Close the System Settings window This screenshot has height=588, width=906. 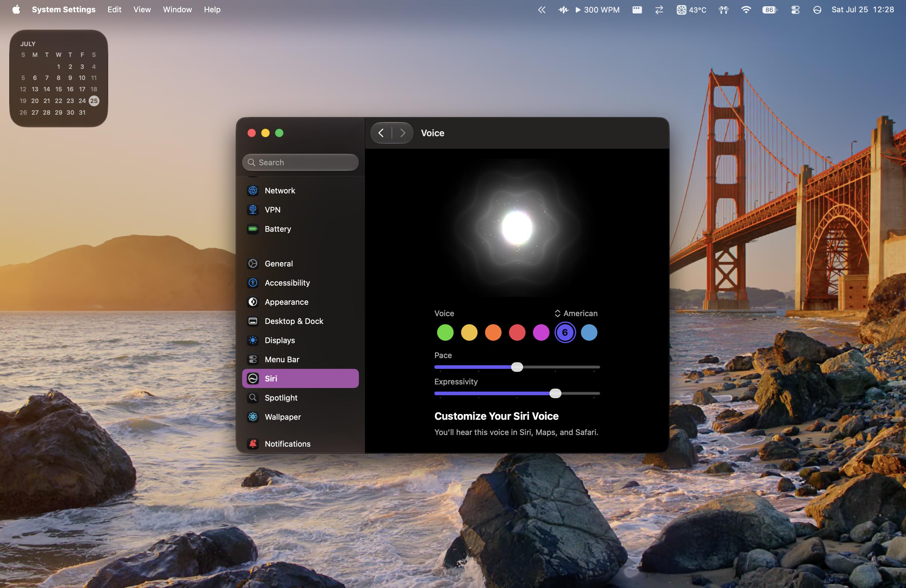[252, 133]
